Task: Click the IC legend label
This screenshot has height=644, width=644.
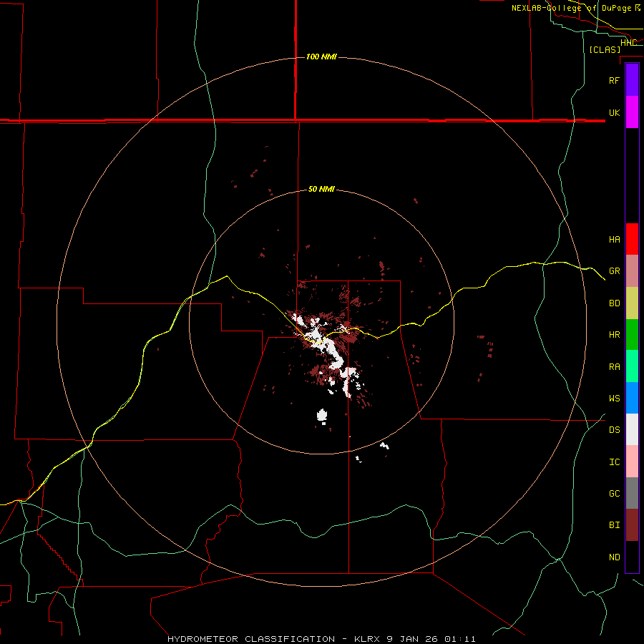Action: (614, 462)
